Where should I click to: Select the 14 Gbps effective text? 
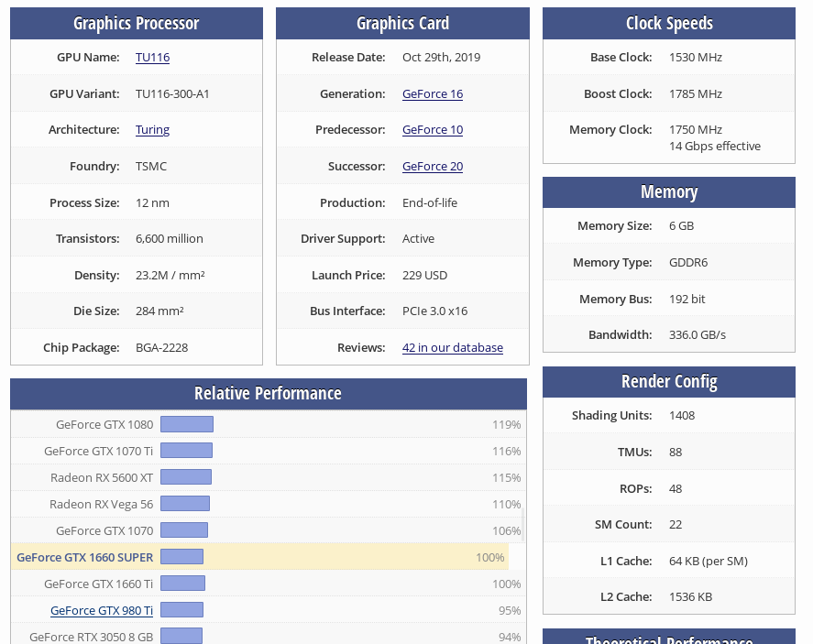pos(715,146)
